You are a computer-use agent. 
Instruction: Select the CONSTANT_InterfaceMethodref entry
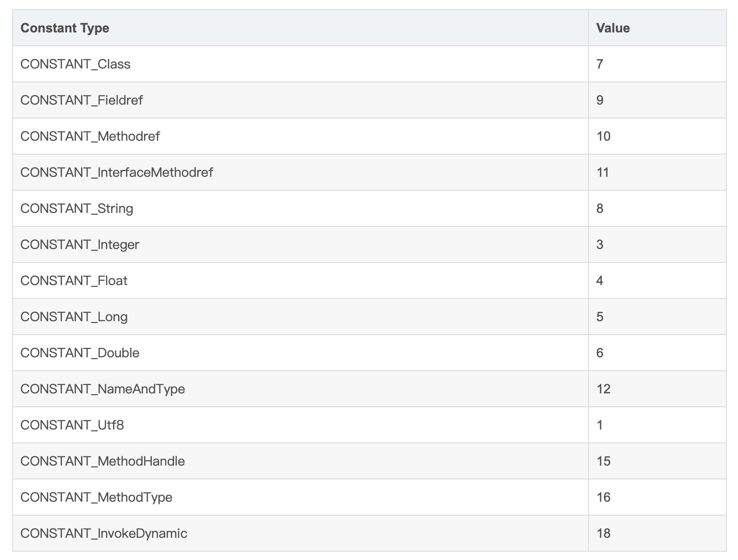[117, 172]
